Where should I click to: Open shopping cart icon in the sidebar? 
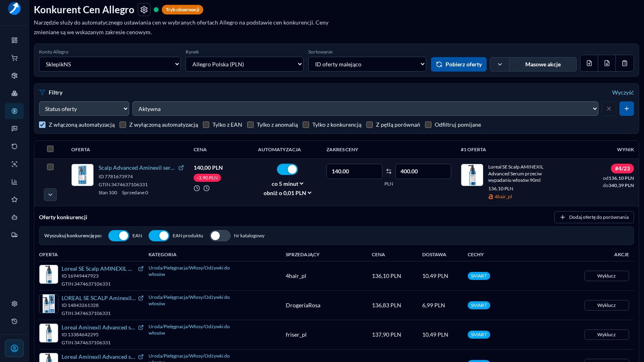pyautogui.click(x=14, y=58)
